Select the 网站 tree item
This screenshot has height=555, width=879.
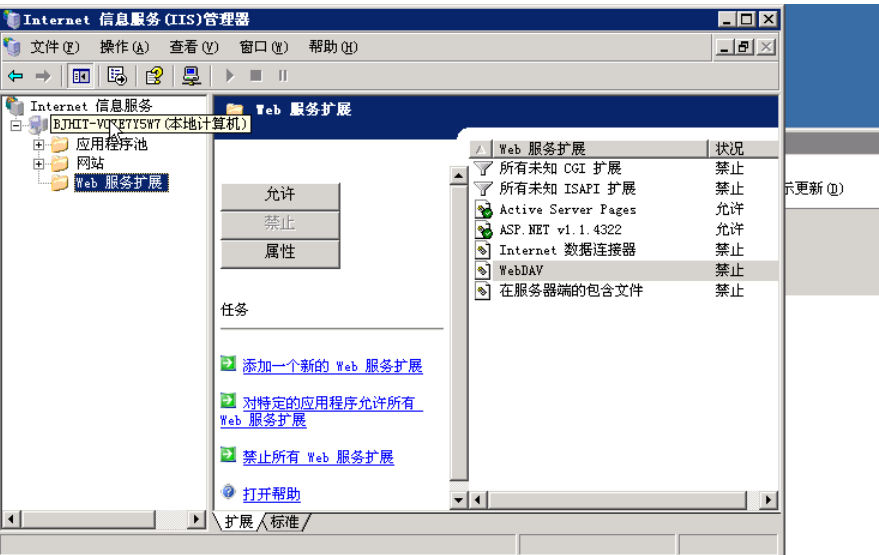(90, 164)
